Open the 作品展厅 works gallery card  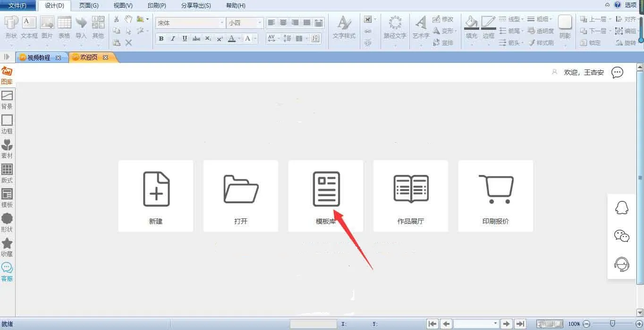click(x=411, y=196)
